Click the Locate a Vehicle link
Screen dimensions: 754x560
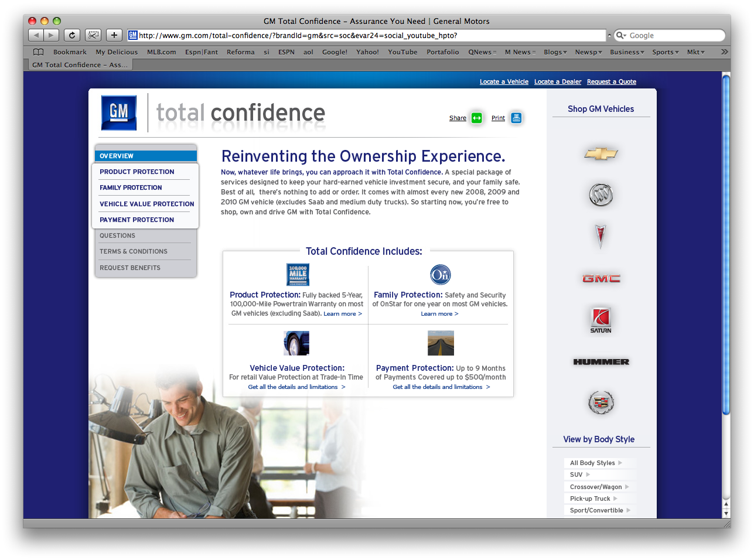coord(504,82)
